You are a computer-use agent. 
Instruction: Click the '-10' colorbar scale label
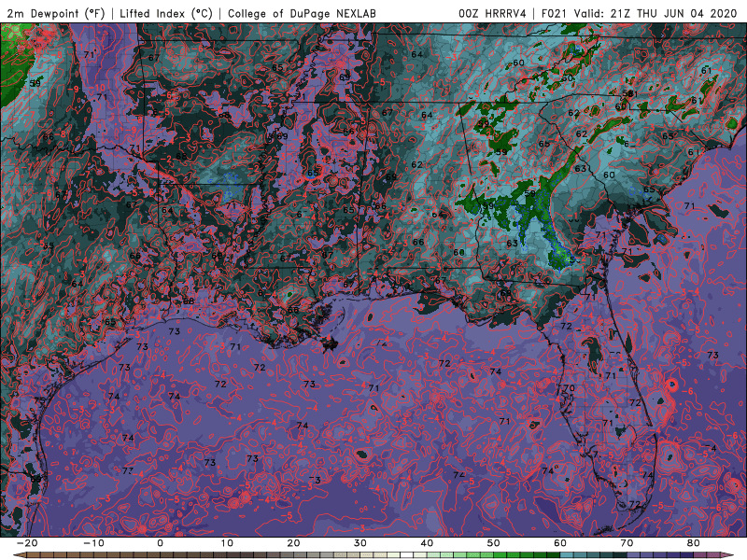(x=92, y=543)
